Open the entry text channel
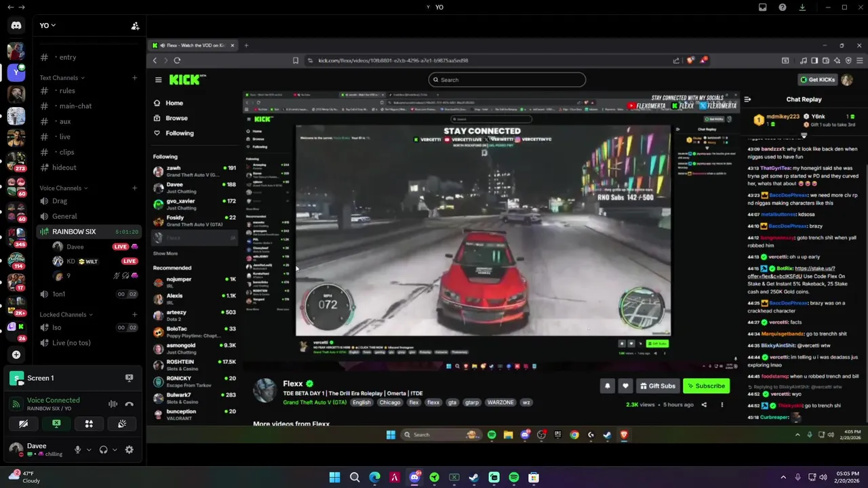Viewport: 868px width, 488px height. (88, 58)
